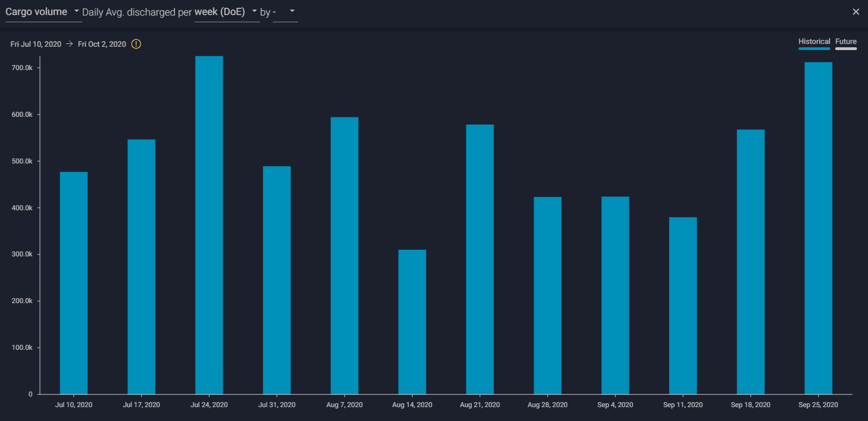The width and height of the screenshot is (868, 421).
Task: Select the Aug 14, 2020 bar
Action: [412, 322]
